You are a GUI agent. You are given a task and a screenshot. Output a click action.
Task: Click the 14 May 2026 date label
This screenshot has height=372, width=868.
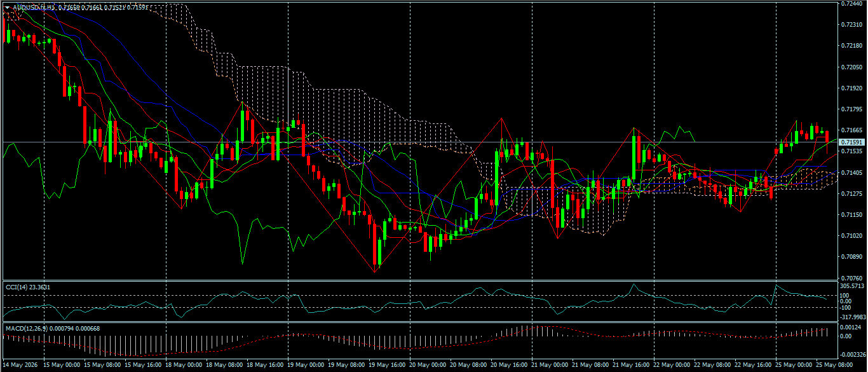(x=20, y=366)
